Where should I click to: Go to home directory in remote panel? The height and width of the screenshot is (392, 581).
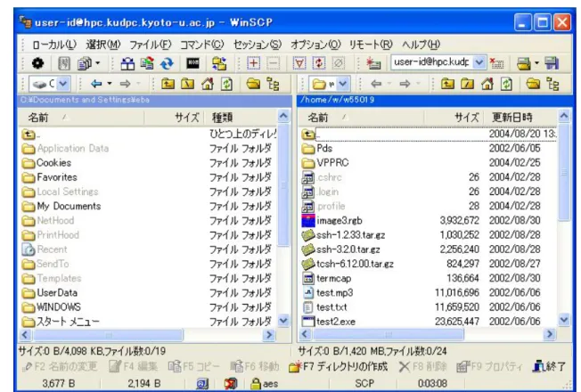pos(487,84)
